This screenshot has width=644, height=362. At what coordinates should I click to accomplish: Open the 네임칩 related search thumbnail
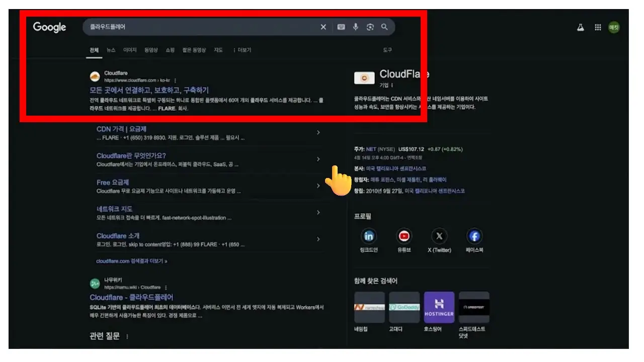369,307
